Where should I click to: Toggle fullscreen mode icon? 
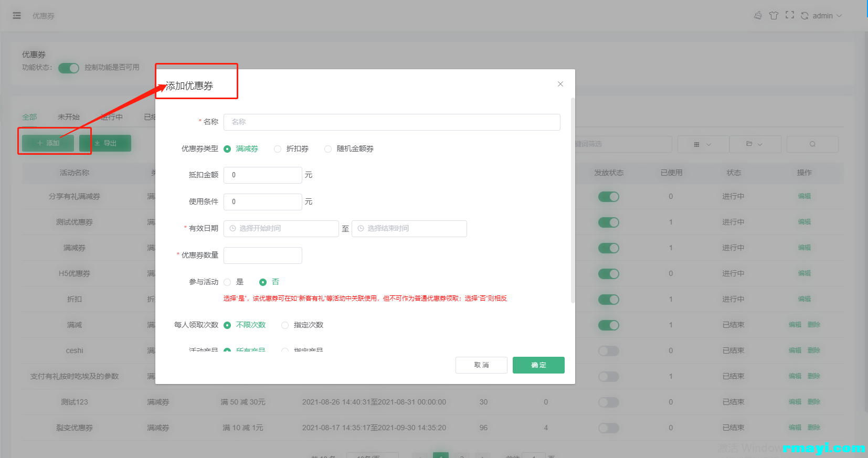(790, 15)
